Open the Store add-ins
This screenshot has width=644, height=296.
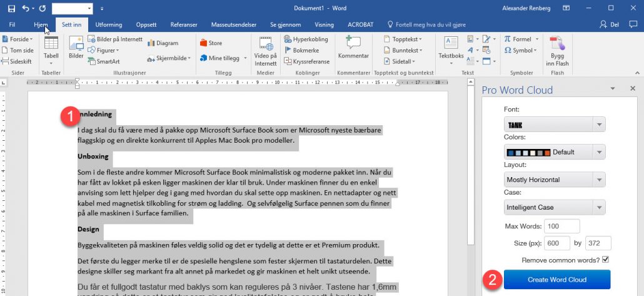(x=211, y=43)
